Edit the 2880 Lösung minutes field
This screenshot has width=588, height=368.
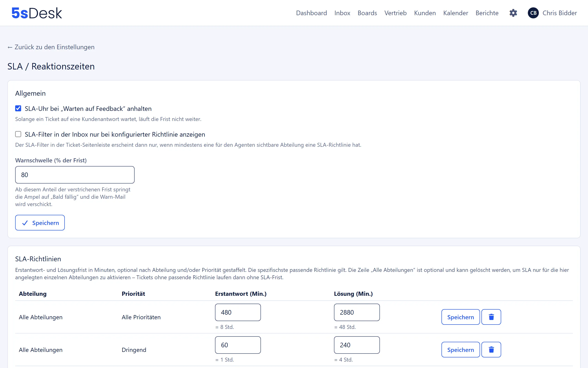tap(357, 312)
